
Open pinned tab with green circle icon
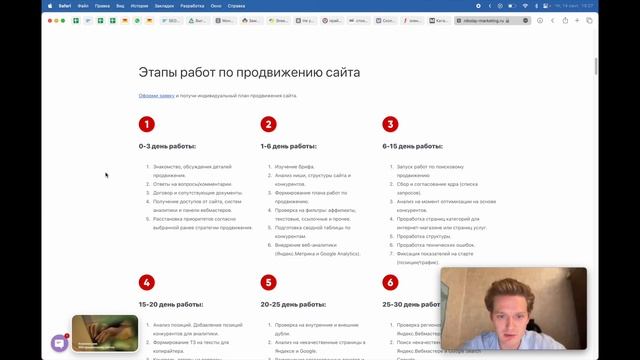[x=137, y=20]
